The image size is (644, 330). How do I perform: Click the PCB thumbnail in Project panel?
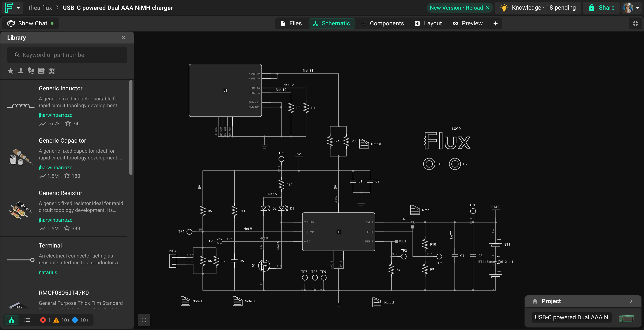coord(627,318)
